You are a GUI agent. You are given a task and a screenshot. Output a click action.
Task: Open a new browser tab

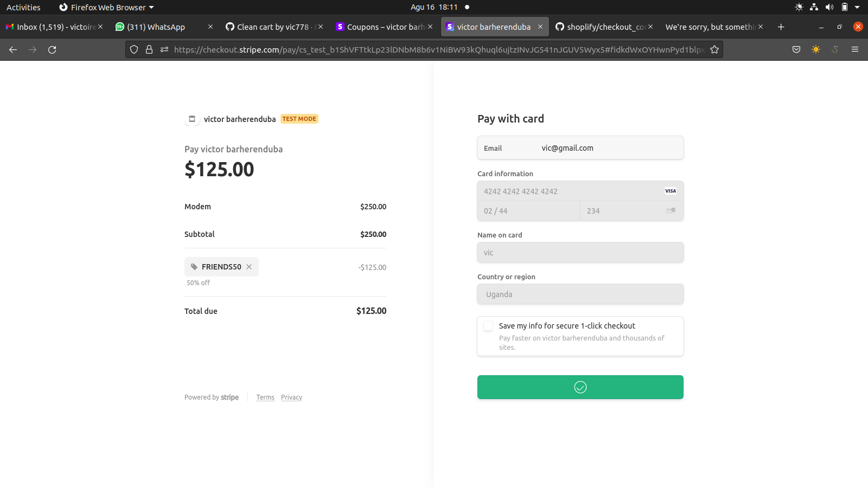pos(781,27)
